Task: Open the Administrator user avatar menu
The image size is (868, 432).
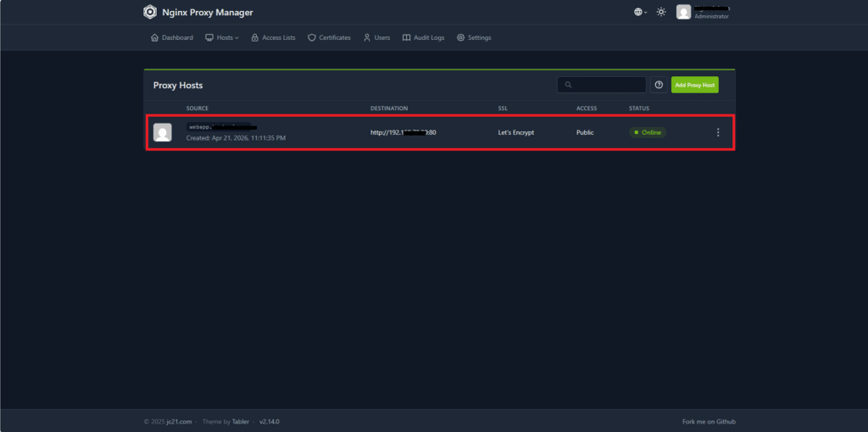Action: click(x=684, y=12)
